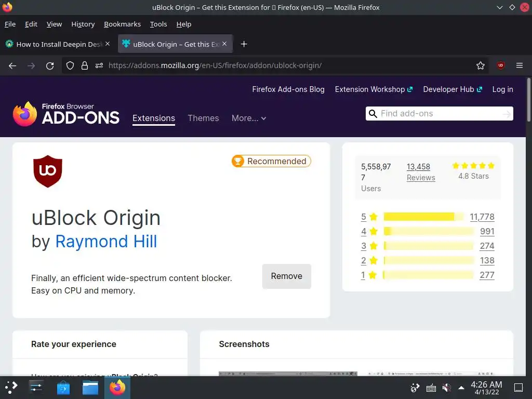Open the Firefox hamburger menu

(520, 65)
